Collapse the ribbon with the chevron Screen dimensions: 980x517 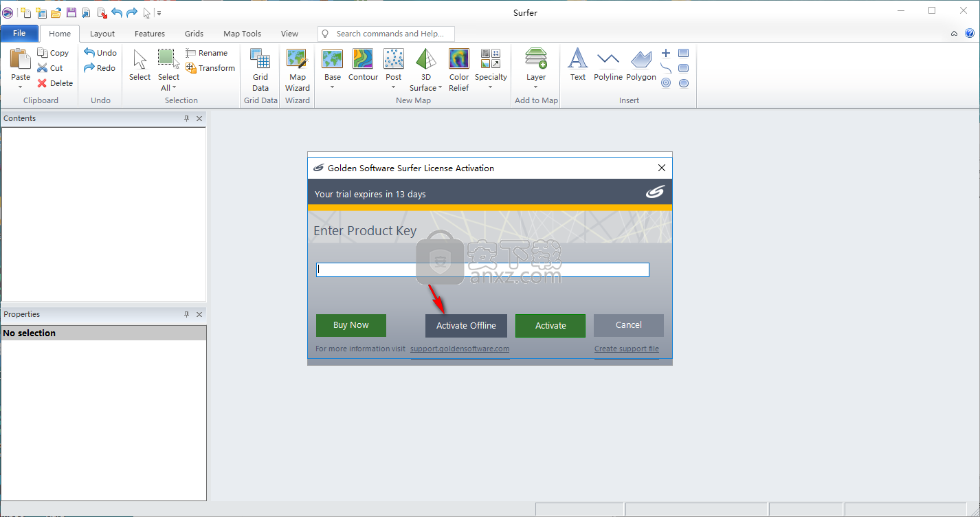954,33
